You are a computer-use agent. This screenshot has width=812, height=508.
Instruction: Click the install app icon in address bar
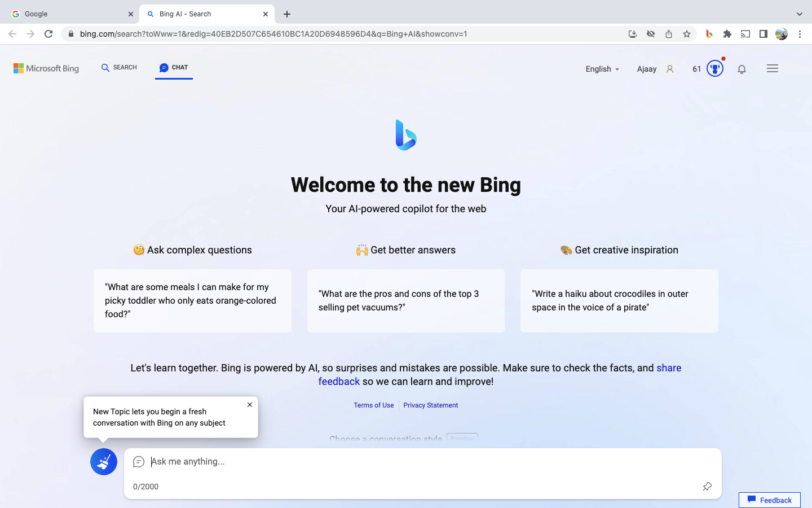pyautogui.click(x=633, y=34)
